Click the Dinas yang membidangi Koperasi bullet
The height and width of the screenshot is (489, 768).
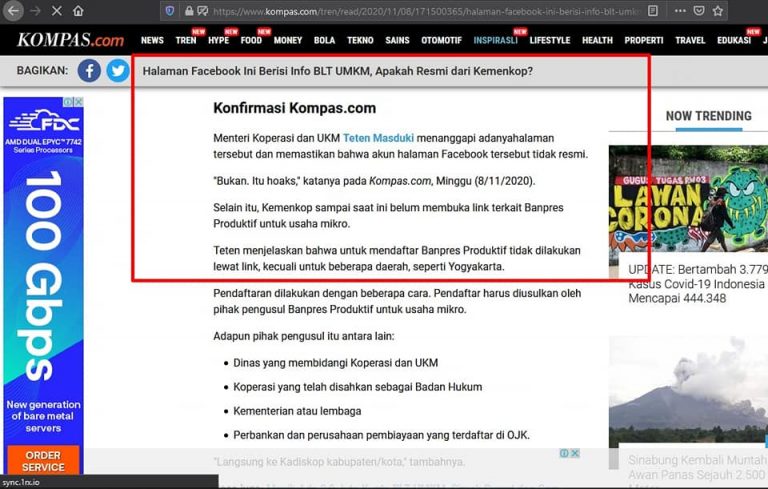pos(336,363)
